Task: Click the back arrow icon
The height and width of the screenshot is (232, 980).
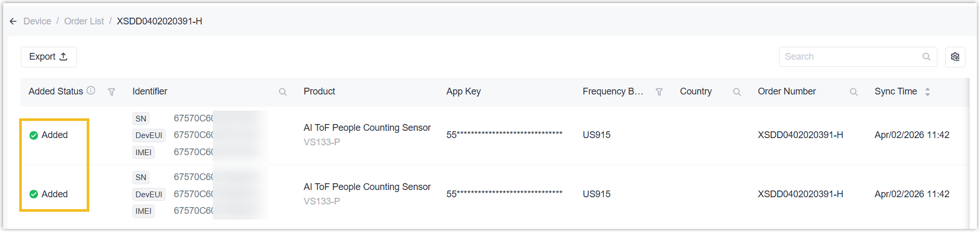Action: tap(13, 21)
